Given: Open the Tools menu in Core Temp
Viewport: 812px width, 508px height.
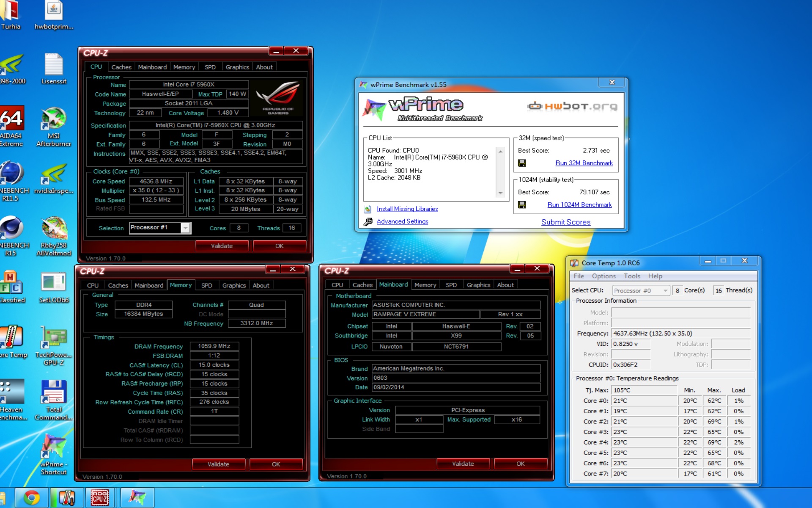Looking at the screenshot, I should 632,276.
